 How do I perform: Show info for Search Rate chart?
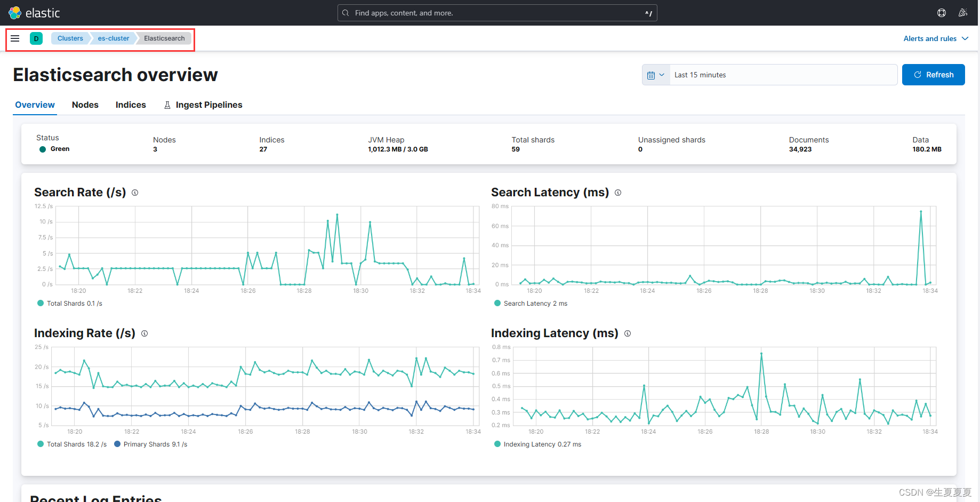coord(135,193)
